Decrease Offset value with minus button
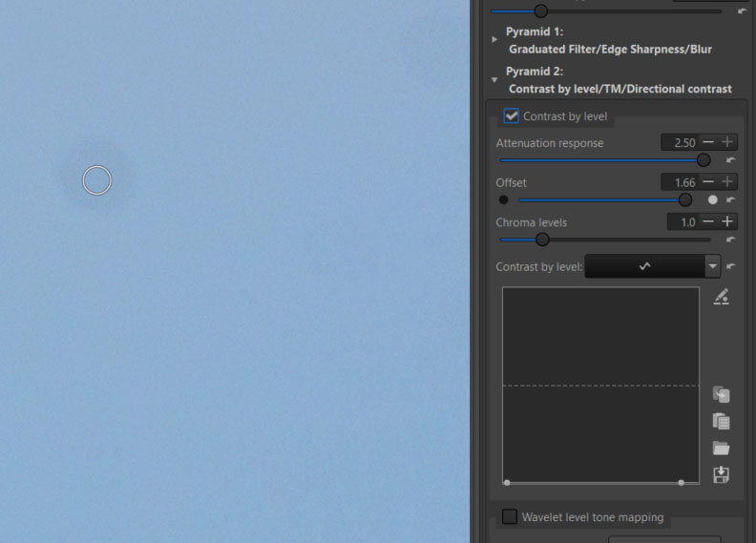The image size is (756, 543). (708, 182)
